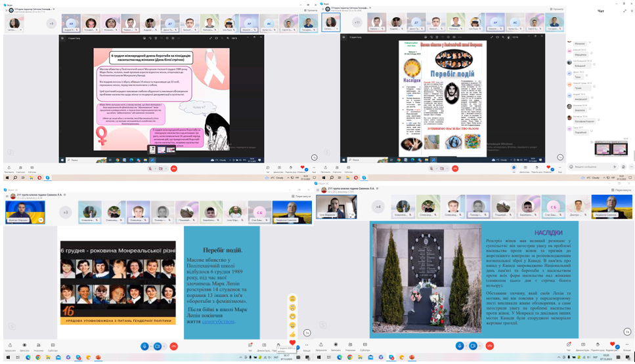Mute microphone in bottom-left Skype window
Image resolution: width=635 pixels, height=364 pixels.
point(144,346)
